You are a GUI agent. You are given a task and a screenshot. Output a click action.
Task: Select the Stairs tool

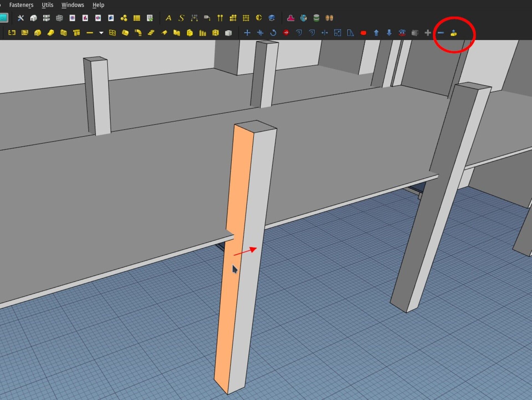pos(151,33)
